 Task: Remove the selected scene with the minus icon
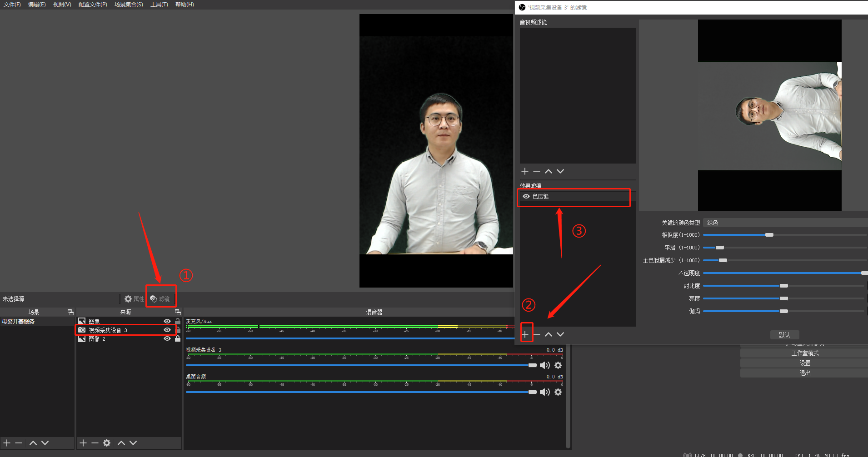pos(19,443)
